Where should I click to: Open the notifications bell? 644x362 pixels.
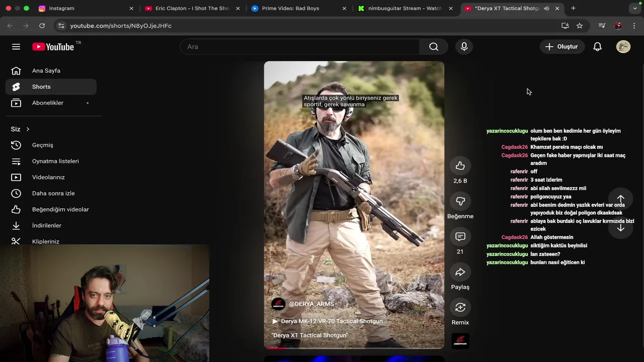pyautogui.click(x=597, y=47)
